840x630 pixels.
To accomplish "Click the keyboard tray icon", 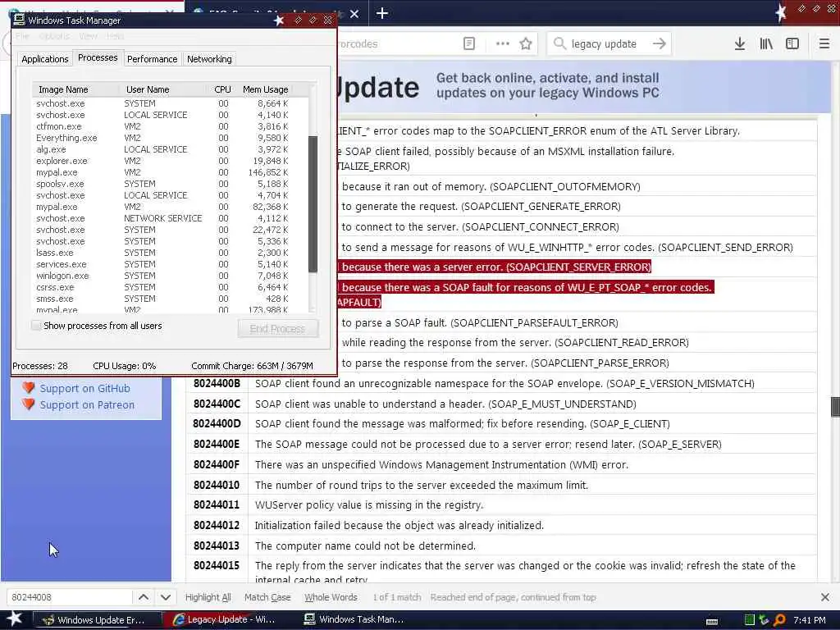I will tap(712, 622).
